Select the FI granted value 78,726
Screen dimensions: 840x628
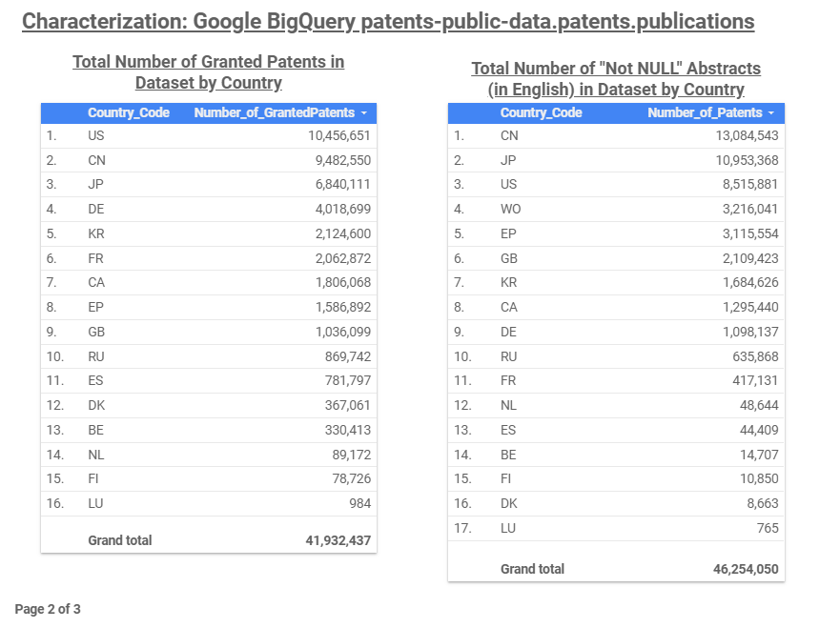(352, 478)
